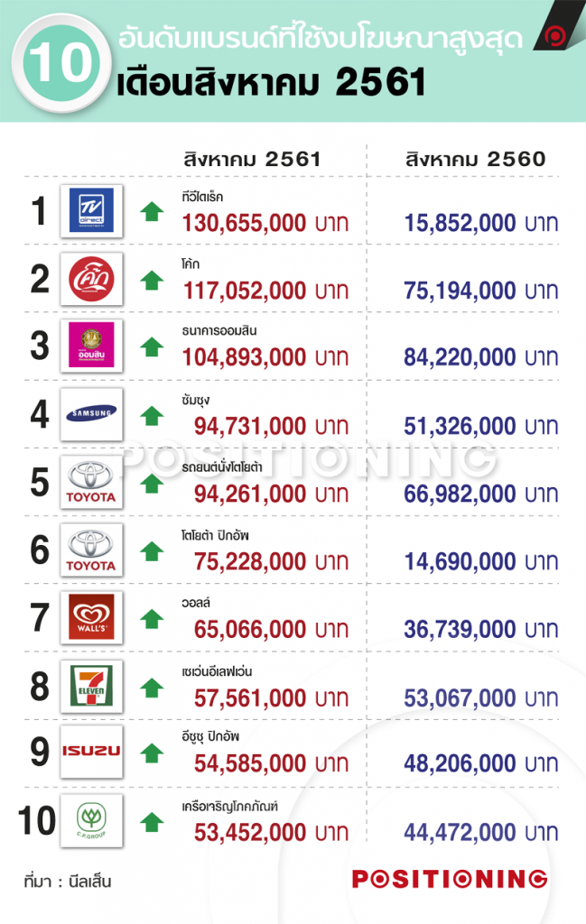Click the green up arrow in C.P. Group row
This screenshot has height=924, width=586.
[152, 822]
